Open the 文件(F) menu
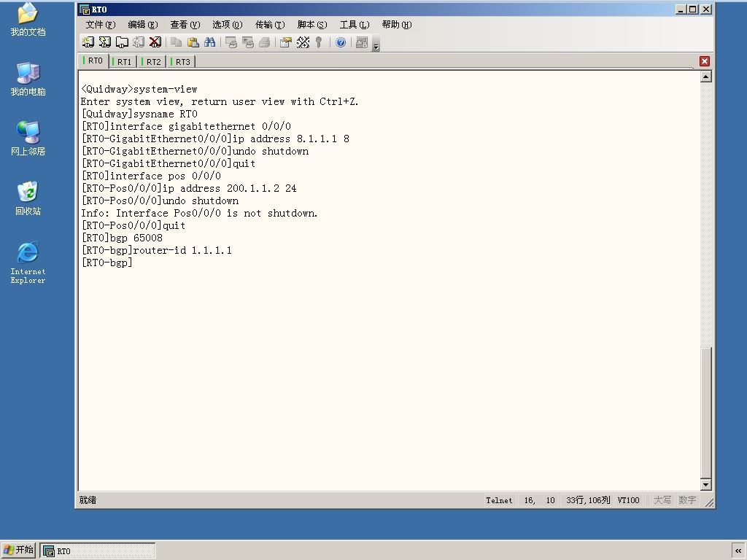 (x=101, y=25)
